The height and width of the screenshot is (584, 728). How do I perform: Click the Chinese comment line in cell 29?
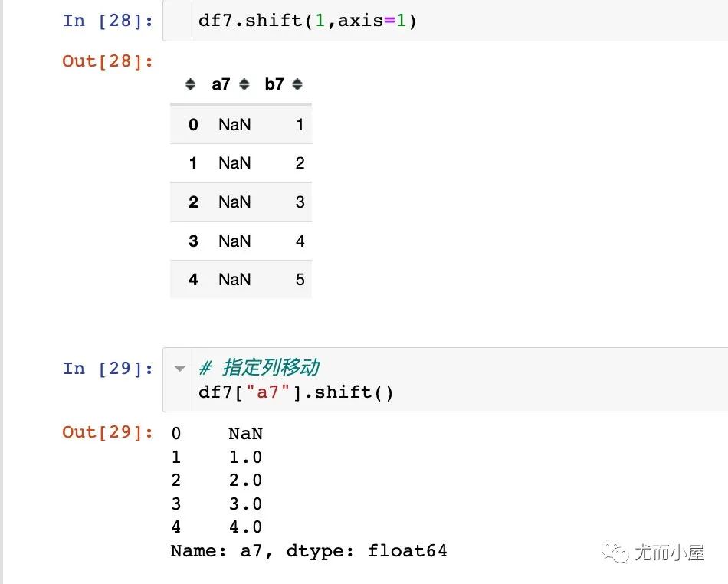[x=259, y=368]
